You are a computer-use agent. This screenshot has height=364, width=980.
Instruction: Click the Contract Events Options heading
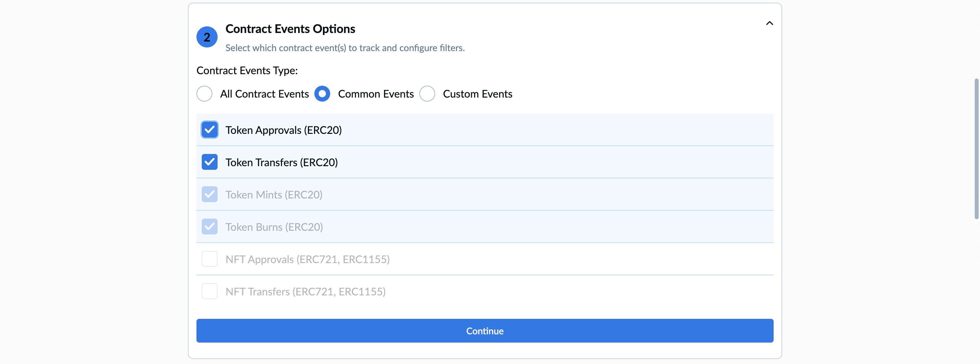290,29
